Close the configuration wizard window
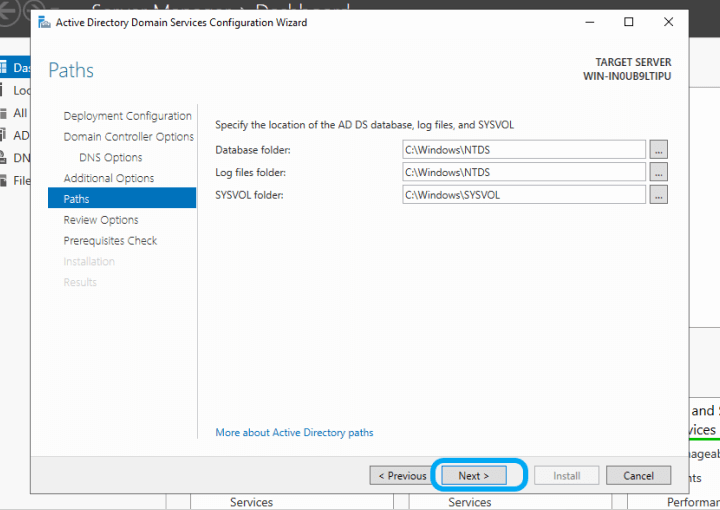Screen dimensions: 720x510 pyautogui.click(x=669, y=22)
